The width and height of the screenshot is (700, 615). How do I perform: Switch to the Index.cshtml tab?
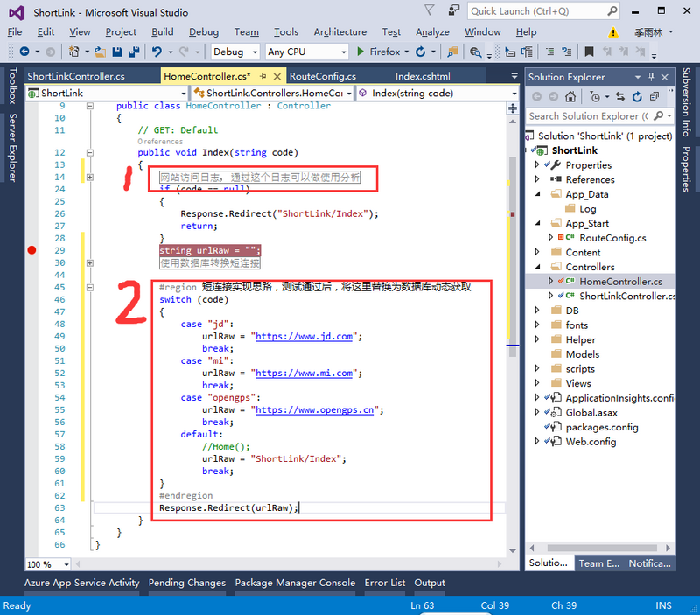(423, 76)
